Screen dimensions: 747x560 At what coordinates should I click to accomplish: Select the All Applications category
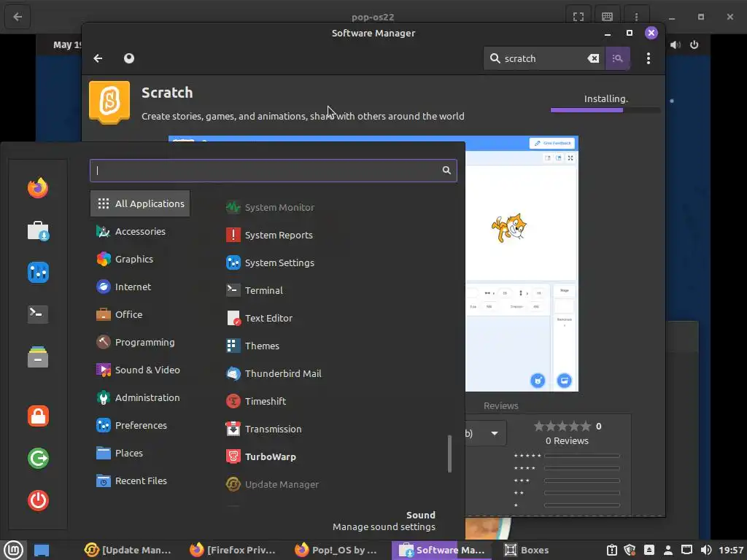click(x=140, y=203)
